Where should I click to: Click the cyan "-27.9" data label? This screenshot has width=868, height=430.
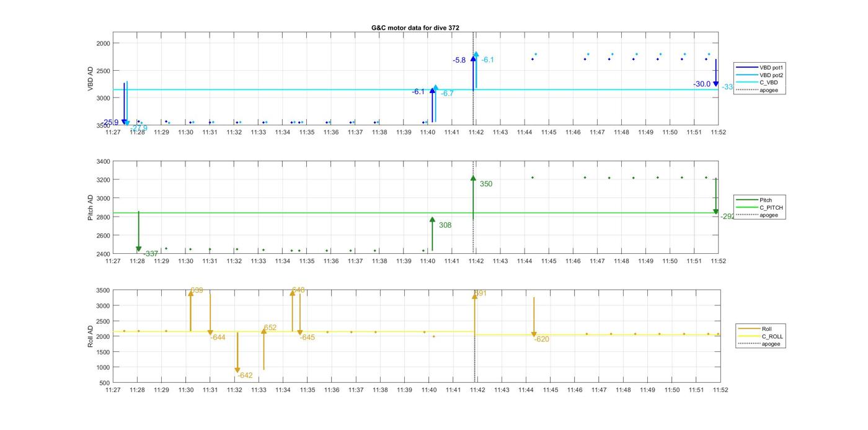139,128
